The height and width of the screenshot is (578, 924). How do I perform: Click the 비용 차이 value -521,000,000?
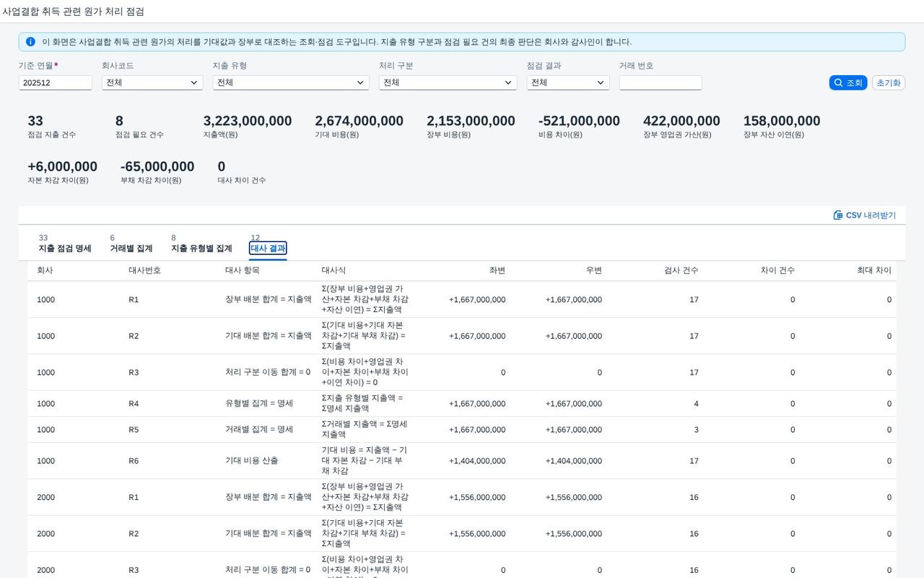pos(579,121)
